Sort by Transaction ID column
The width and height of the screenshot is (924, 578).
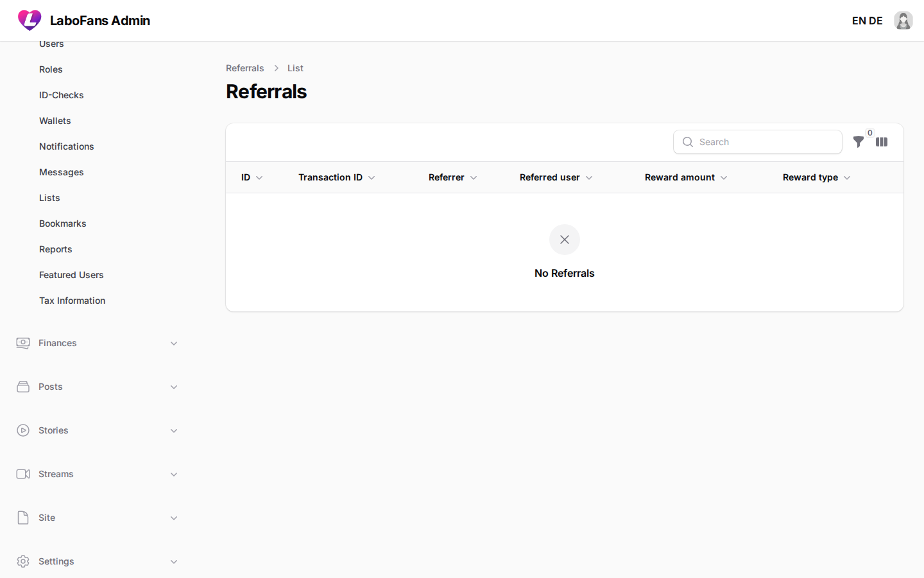point(337,177)
